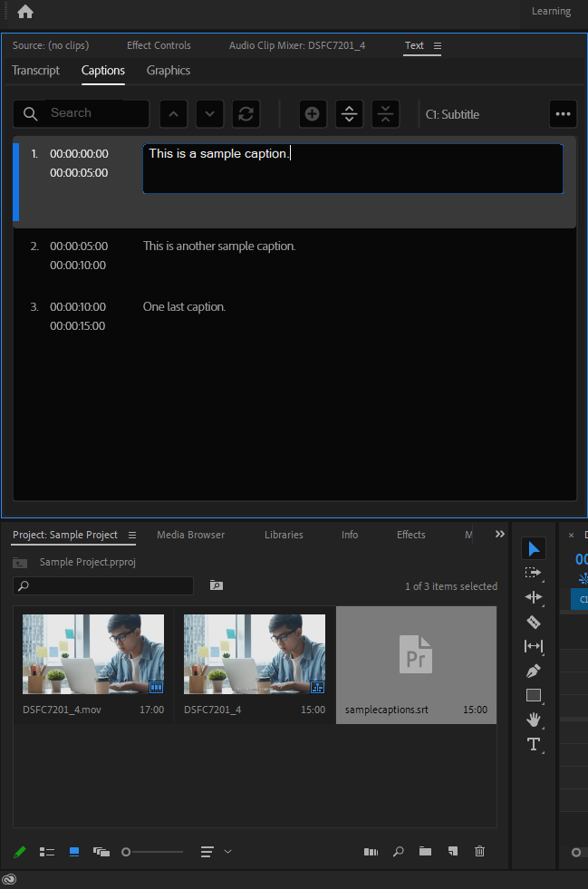This screenshot has height=889, width=588.
Task: Pick the Hand tool
Action: point(534,720)
